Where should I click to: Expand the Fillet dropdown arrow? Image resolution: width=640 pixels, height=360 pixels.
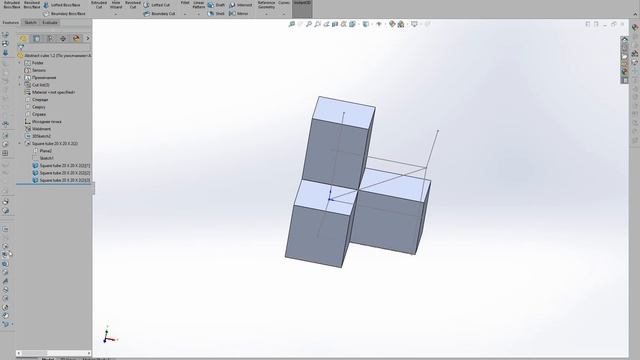click(185, 14)
